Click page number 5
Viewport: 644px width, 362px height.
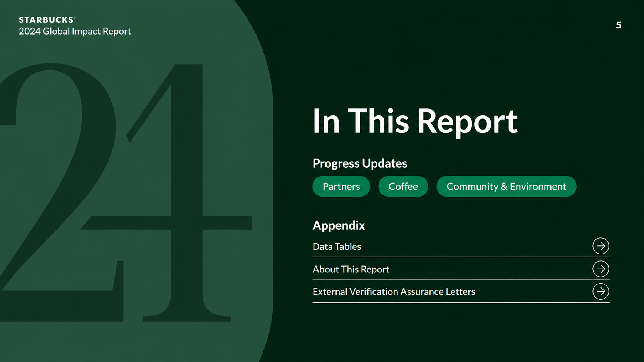click(618, 25)
